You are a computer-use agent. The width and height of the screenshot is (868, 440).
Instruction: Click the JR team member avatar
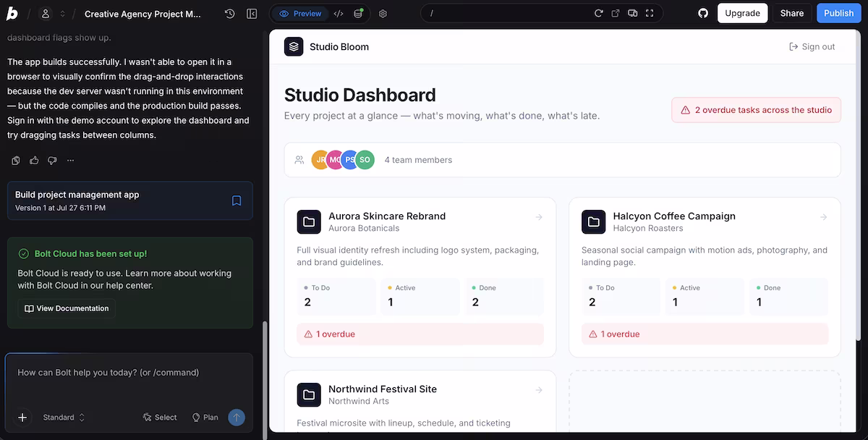coord(320,160)
